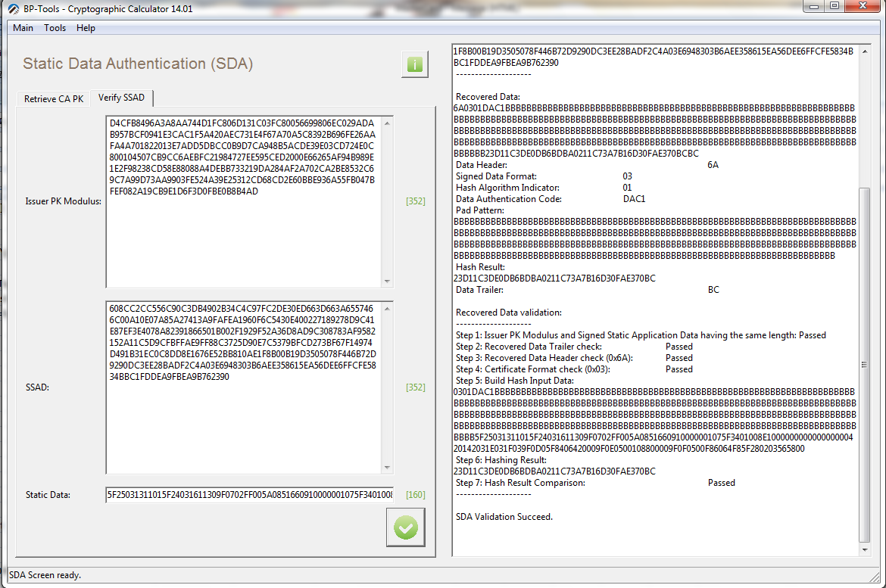This screenshot has height=588, width=886.
Task: Click the 'Step 7: Hash Result Comparison' line
Action: tap(595, 483)
